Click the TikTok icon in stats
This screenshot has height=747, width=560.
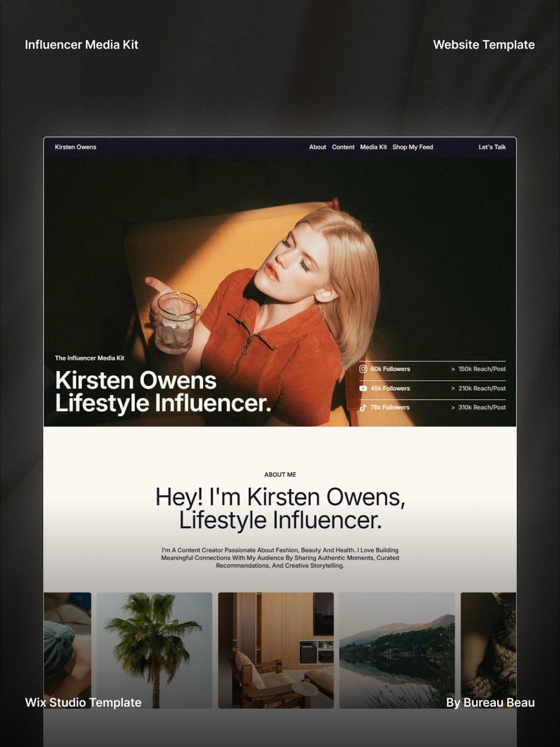click(x=363, y=407)
